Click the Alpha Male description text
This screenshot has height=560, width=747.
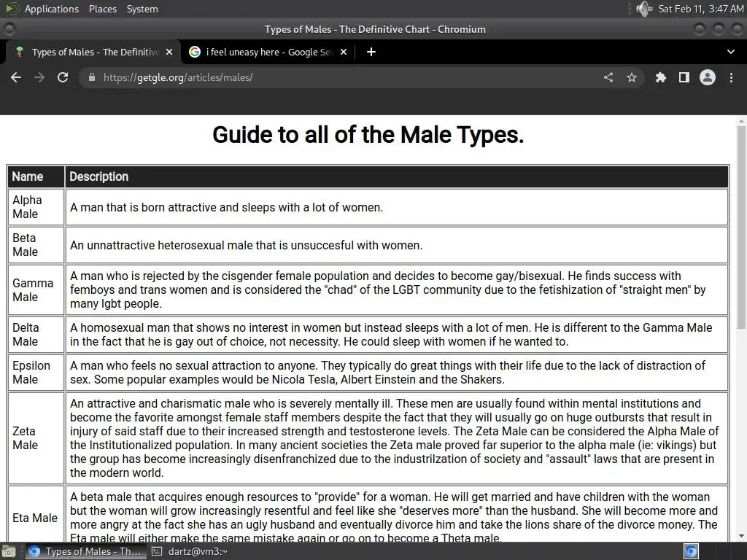point(226,208)
